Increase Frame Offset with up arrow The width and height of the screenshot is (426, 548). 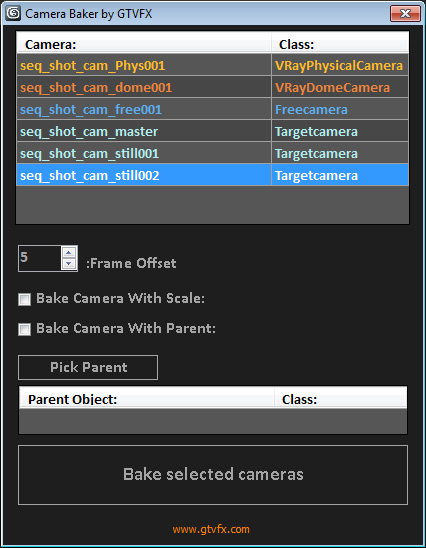pos(69,253)
